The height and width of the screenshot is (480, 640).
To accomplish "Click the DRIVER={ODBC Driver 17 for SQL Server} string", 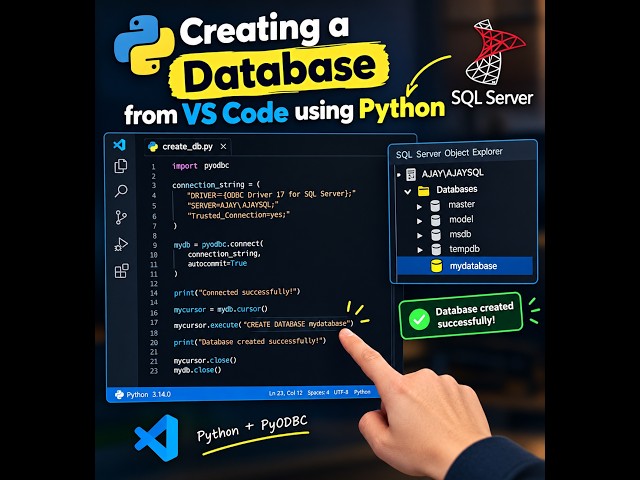I will point(271,194).
